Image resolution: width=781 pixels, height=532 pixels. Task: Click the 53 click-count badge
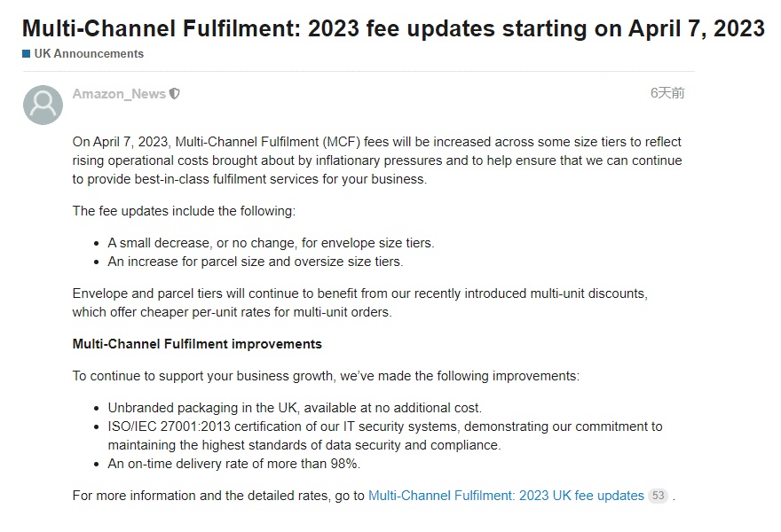pos(658,496)
